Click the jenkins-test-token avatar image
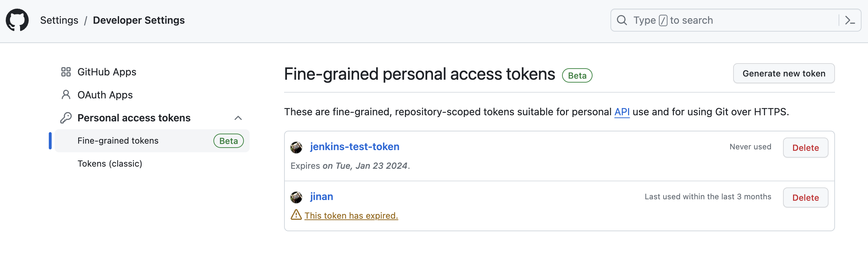This screenshot has width=868, height=265. pyautogui.click(x=296, y=147)
